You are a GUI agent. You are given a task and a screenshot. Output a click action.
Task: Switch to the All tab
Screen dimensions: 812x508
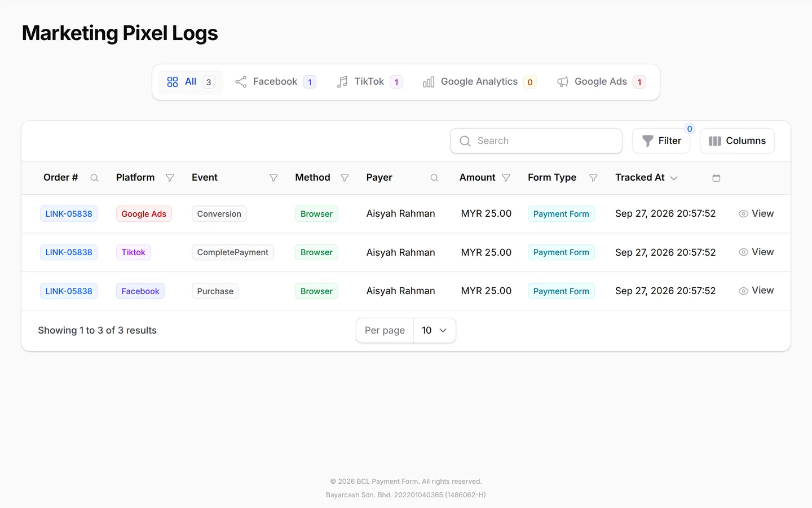pos(191,82)
